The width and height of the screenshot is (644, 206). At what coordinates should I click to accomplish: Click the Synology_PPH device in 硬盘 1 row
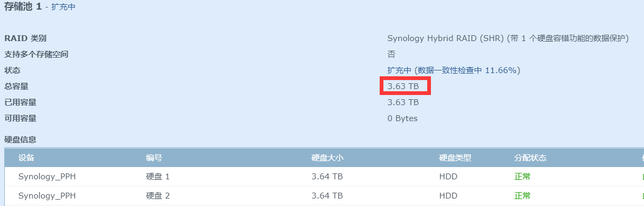tap(47, 177)
